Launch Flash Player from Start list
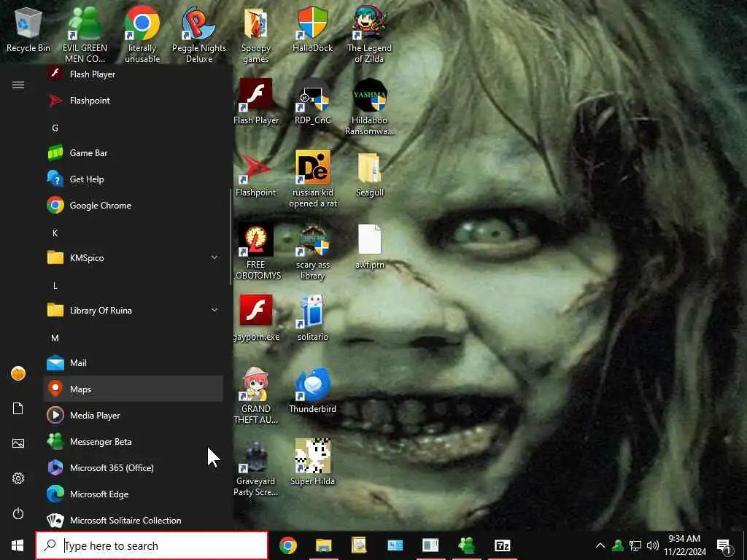Screen dimensions: 747x560 click(133, 74)
